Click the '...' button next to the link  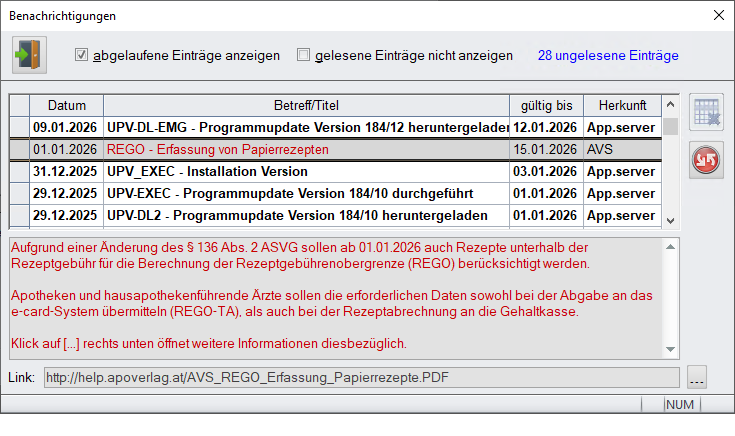point(697,378)
